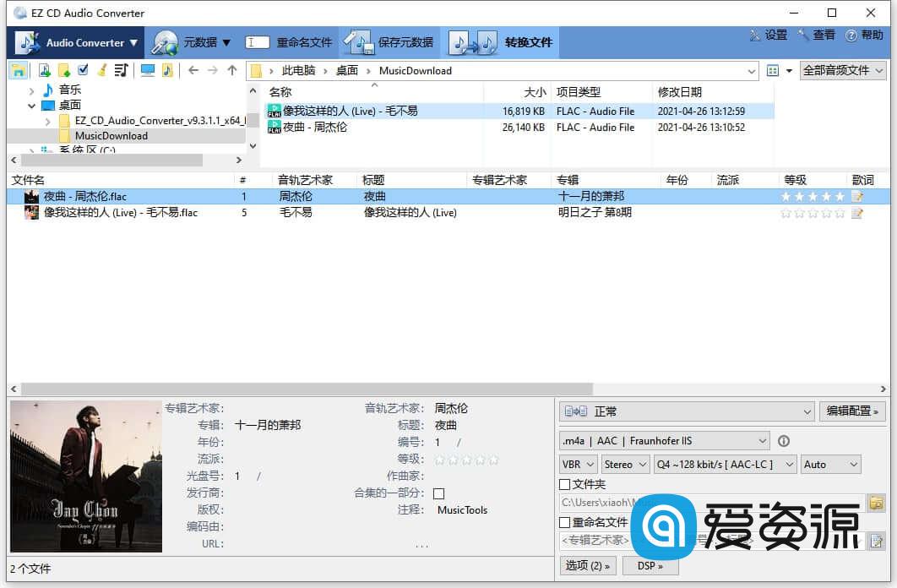Click the 编辑配置 button
This screenshot has height=588, width=897.
click(x=852, y=411)
